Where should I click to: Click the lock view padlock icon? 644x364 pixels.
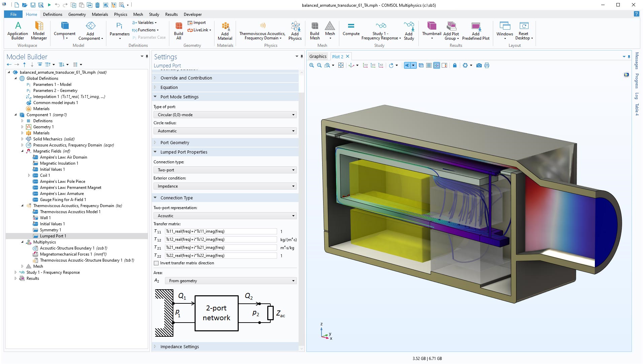tap(455, 65)
